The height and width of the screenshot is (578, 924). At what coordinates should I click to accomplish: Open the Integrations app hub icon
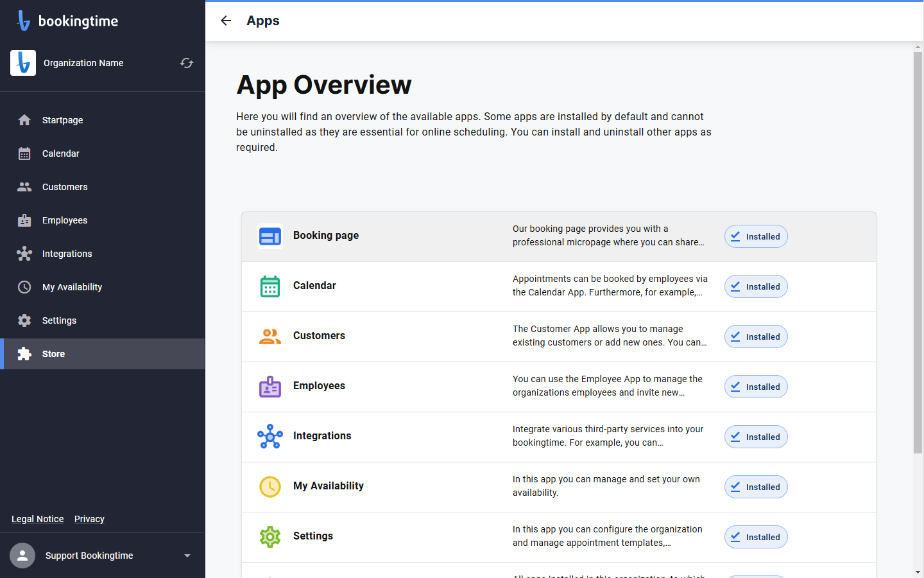click(x=270, y=437)
